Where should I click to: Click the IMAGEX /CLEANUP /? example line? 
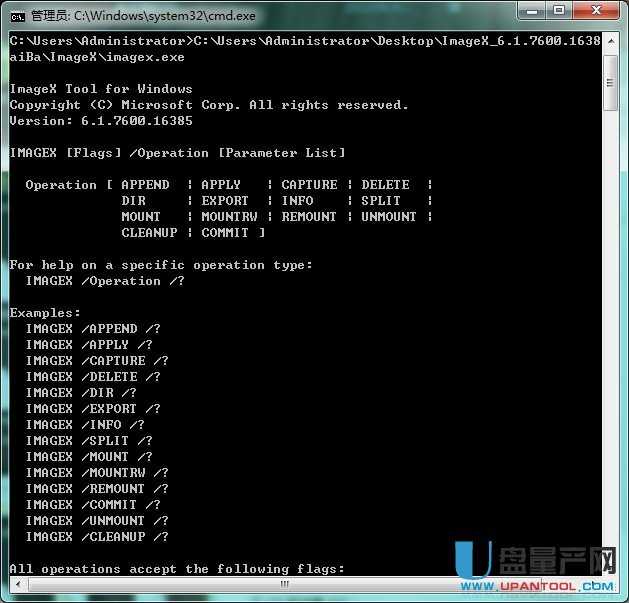(97, 537)
